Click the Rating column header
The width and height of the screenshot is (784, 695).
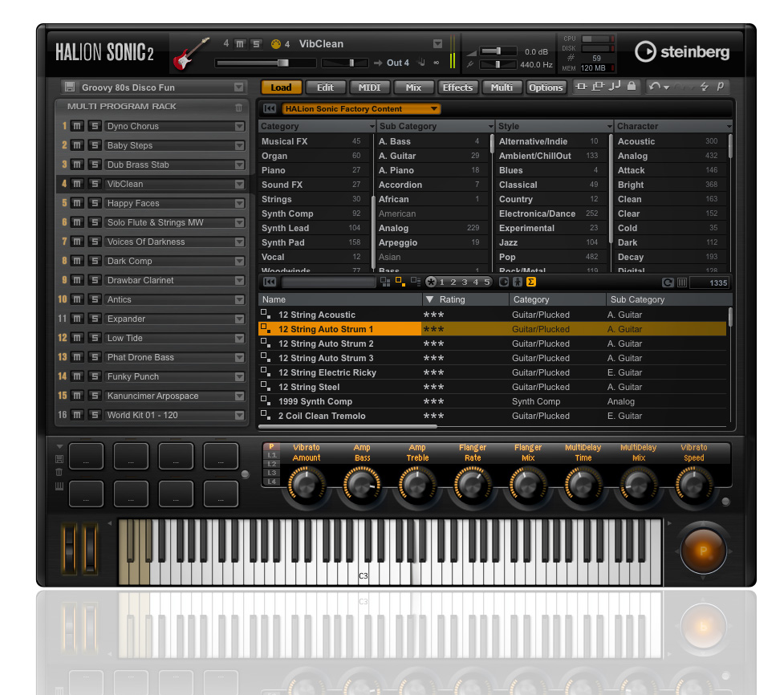tap(466, 299)
